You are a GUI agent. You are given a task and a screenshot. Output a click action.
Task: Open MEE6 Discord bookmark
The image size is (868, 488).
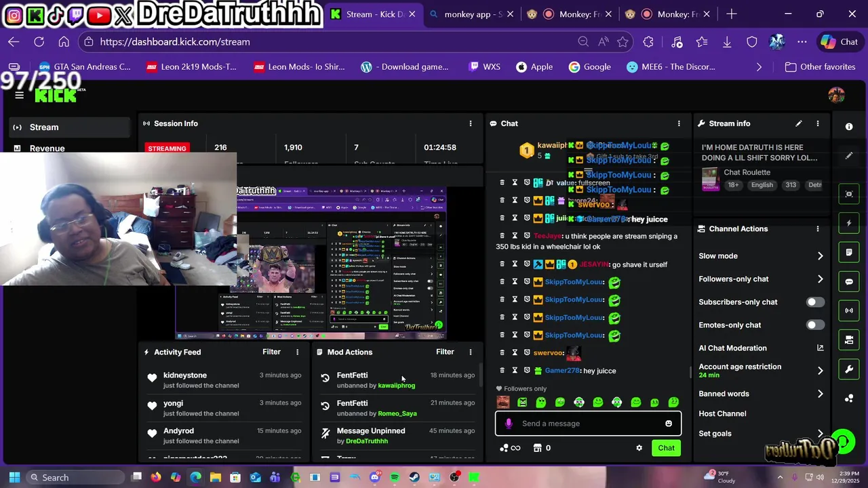pos(671,67)
